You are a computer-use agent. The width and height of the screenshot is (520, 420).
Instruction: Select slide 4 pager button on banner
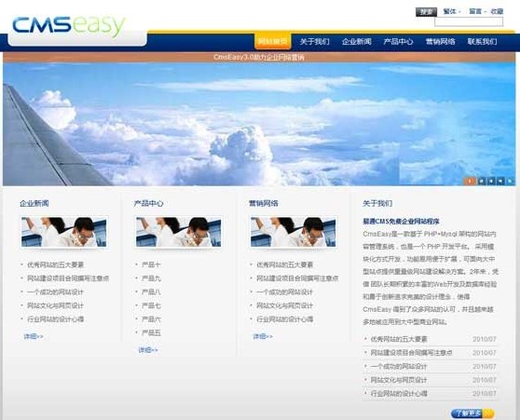[500, 181]
